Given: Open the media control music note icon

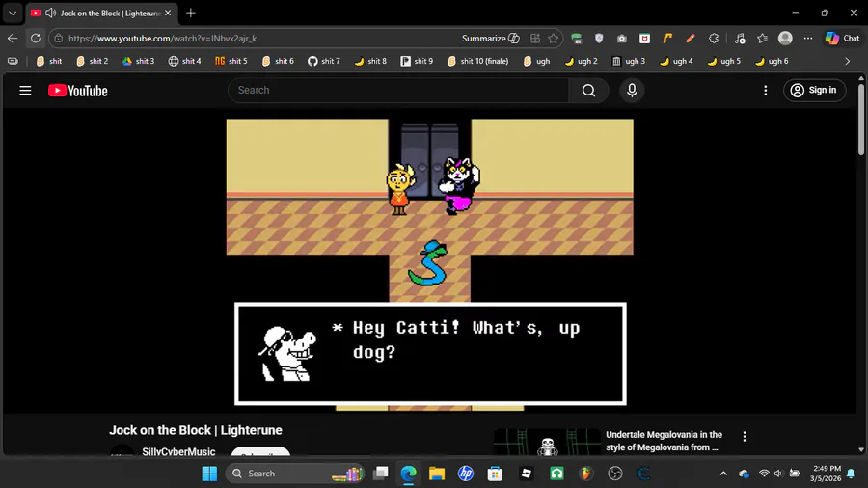Looking at the screenshot, I should pos(740,39).
